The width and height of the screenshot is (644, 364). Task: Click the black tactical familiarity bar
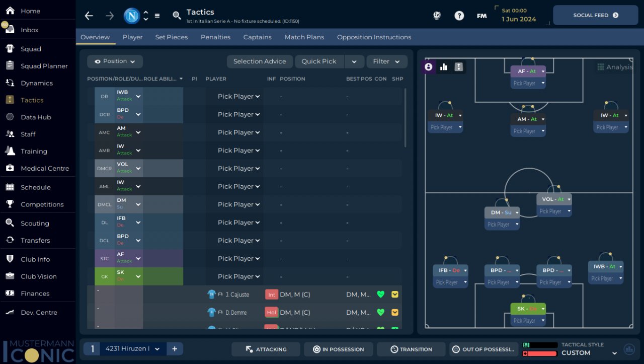click(540, 345)
